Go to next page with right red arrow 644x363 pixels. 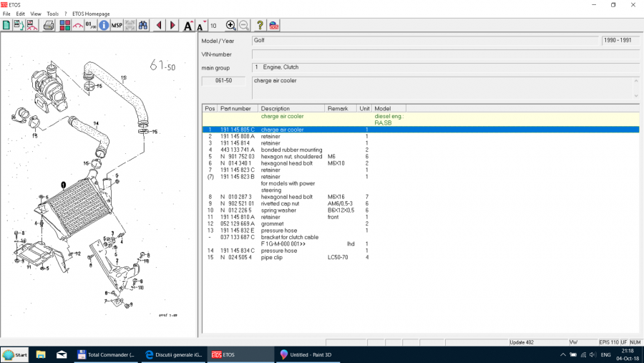coord(172,26)
